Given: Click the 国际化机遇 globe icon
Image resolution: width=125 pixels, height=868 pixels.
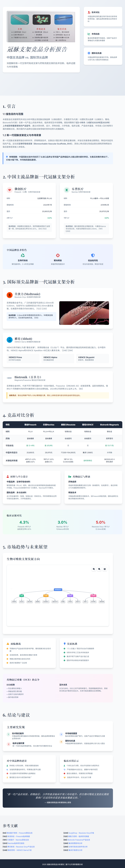Looking at the screenshot, I should pyautogui.click(x=89, y=53).
